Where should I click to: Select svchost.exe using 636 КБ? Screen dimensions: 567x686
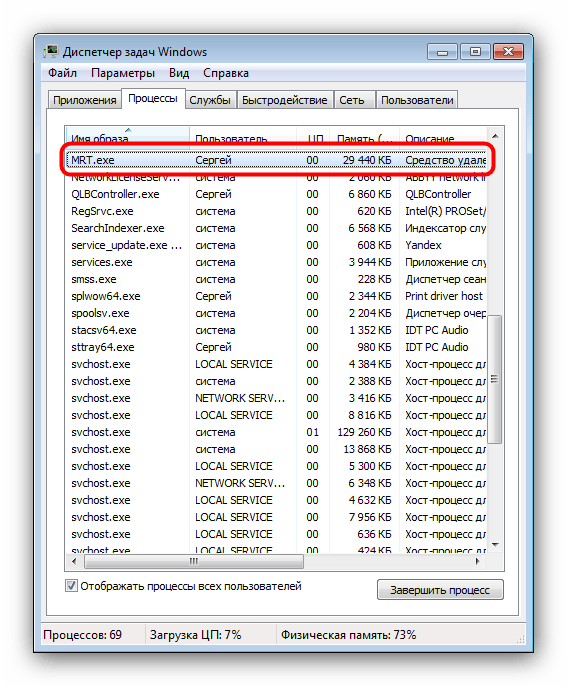coord(276,534)
